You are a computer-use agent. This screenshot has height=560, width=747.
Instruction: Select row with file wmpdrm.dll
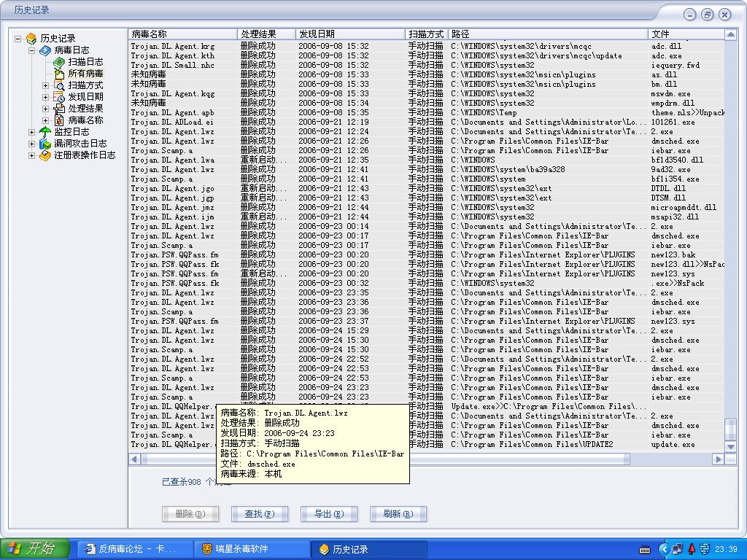pos(426,103)
